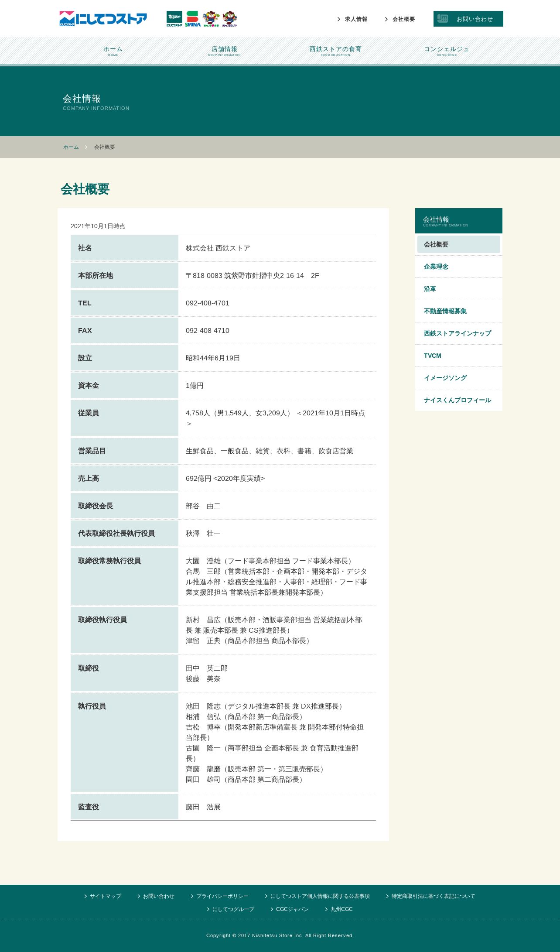Viewport: 560px width, 952px height.
Task: Open ナイスくんプロフィール in the sidebar
Action: 459,400
